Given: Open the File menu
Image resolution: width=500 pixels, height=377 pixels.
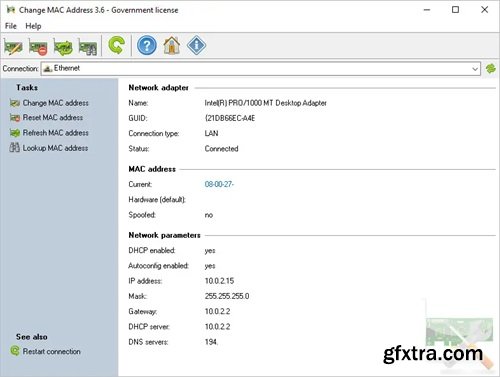Looking at the screenshot, I should (11, 26).
